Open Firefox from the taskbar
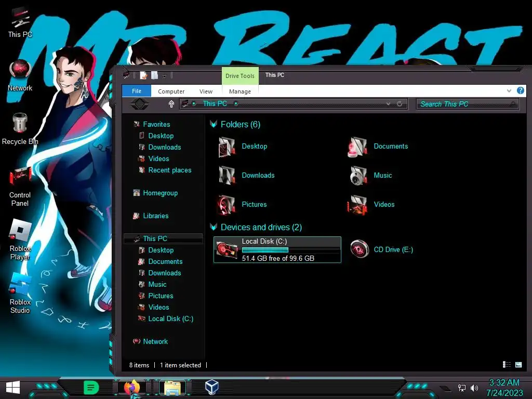532x399 pixels. [131, 388]
